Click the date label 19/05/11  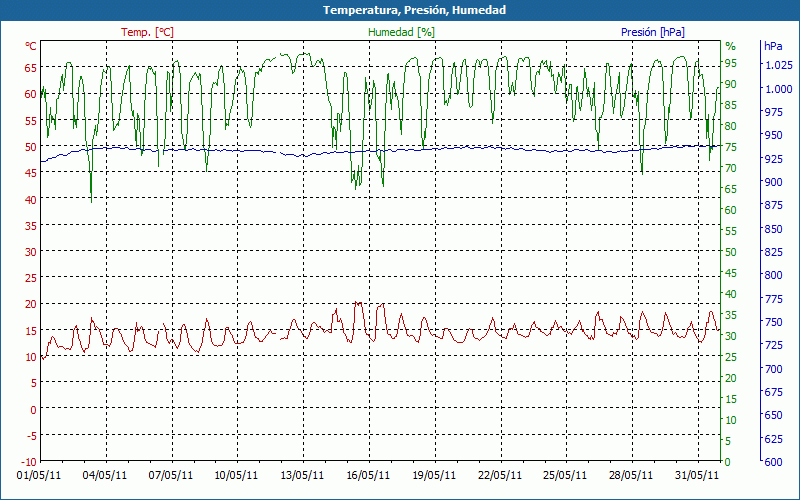click(x=434, y=475)
